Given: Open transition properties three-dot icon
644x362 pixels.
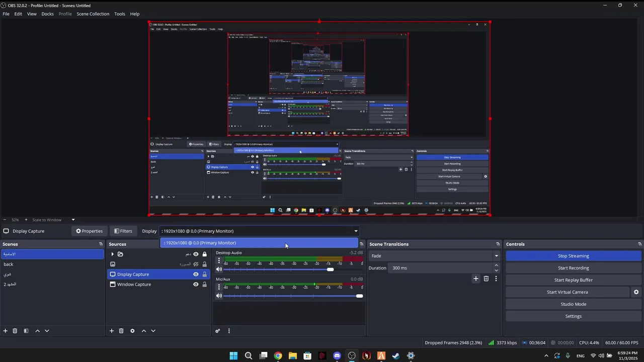Looking at the screenshot, I should pos(496,279).
